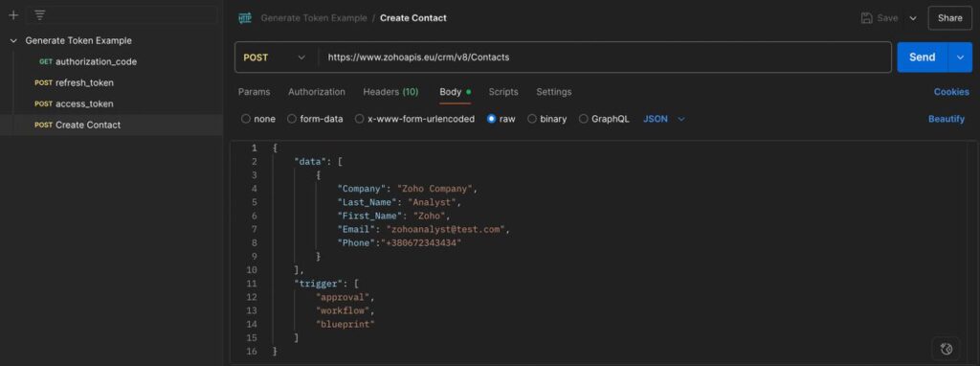
Task: Click the "workflow" value
Action: click(x=345, y=311)
